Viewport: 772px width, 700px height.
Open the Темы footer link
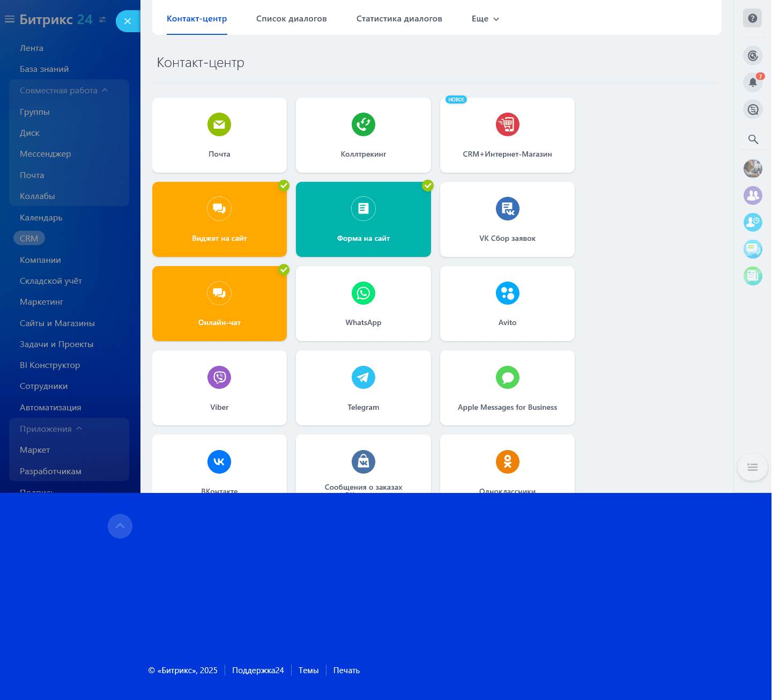308,670
